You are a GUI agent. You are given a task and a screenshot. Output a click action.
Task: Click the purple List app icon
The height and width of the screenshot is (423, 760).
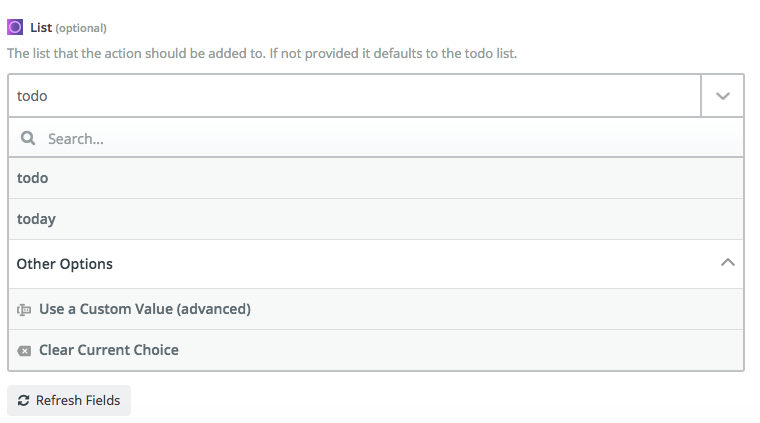[15, 27]
